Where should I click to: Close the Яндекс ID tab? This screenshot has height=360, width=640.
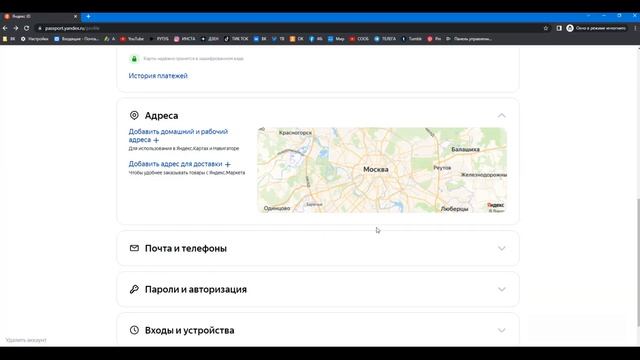click(x=76, y=16)
